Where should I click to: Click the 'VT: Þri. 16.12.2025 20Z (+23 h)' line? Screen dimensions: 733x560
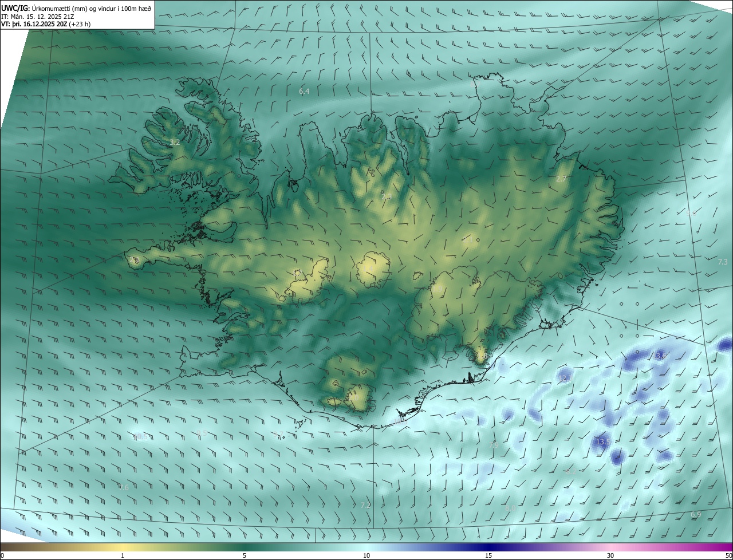coord(46,25)
